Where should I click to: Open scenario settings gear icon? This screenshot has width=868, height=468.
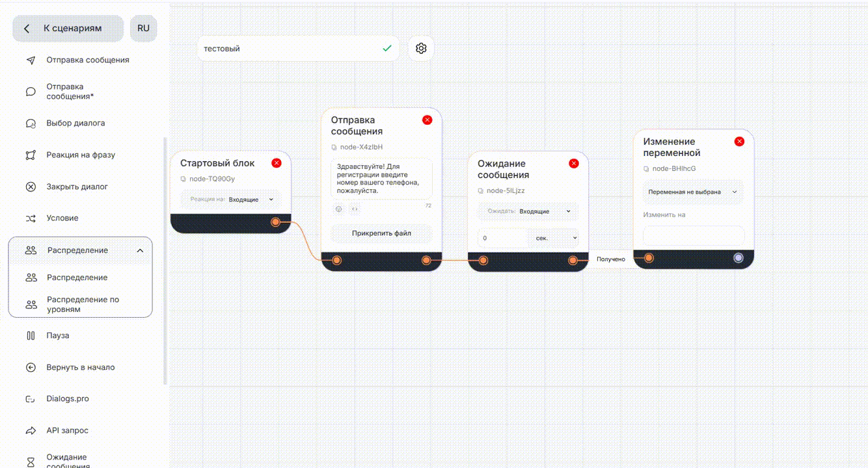click(421, 48)
